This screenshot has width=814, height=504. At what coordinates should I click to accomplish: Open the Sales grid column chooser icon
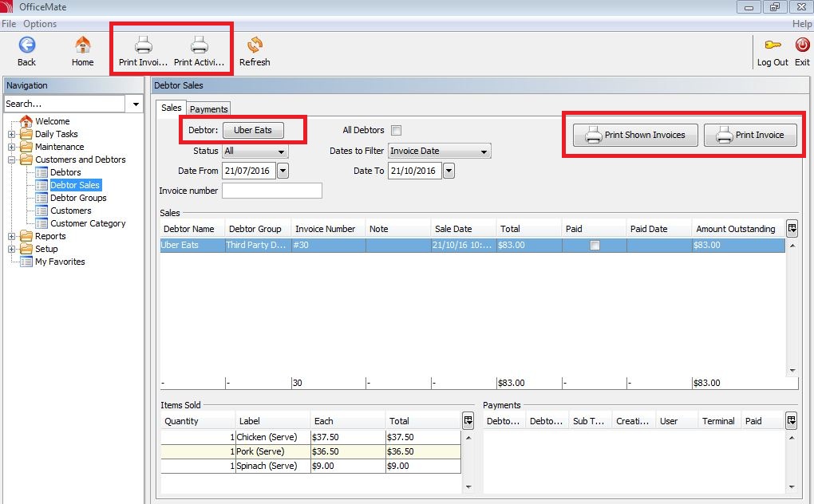pyautogui.click(x=792, y=228)
